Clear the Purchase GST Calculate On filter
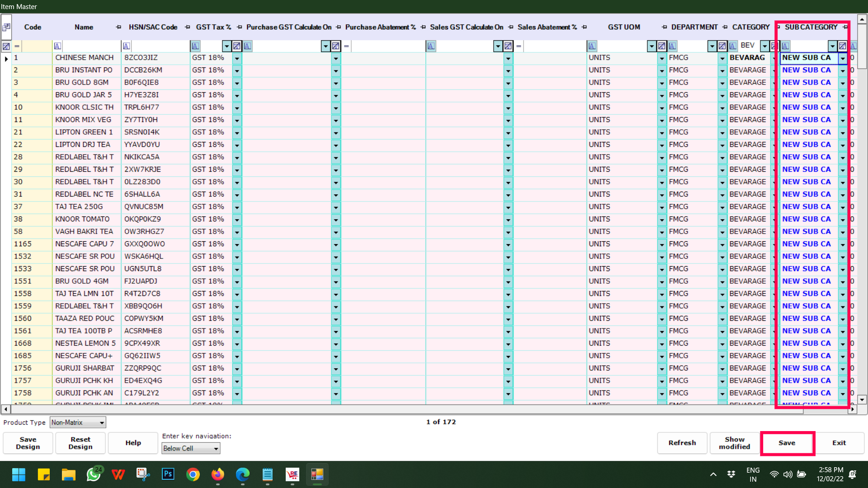The image size is (868, 488). [x=335, y=46]
